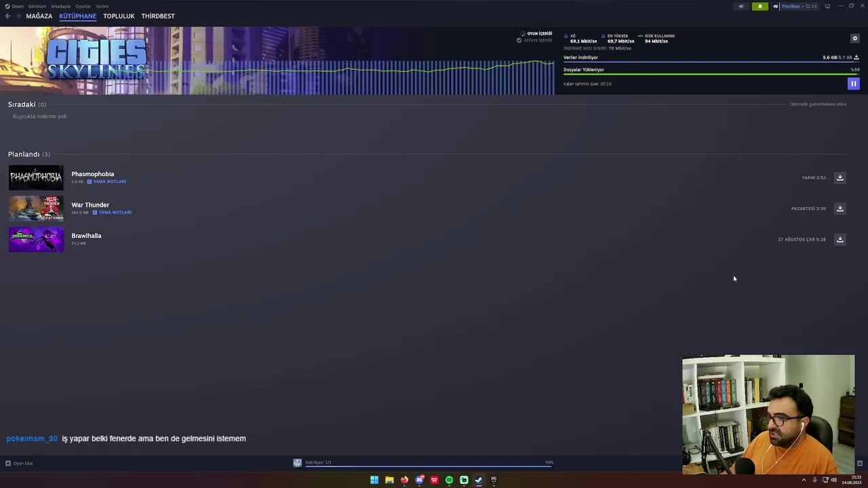Open Windows Start button on taskbar
Viewport: 868px width, 488px height.
374,480
